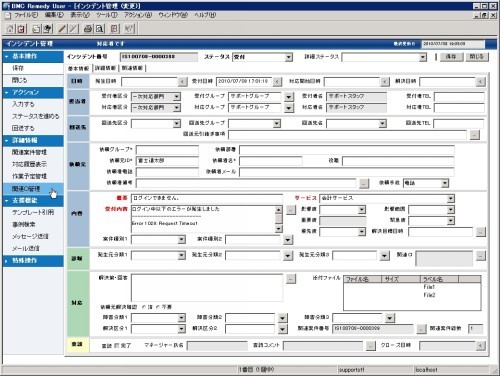
Task: Select the 済 radio button
Action: point(144,307)
